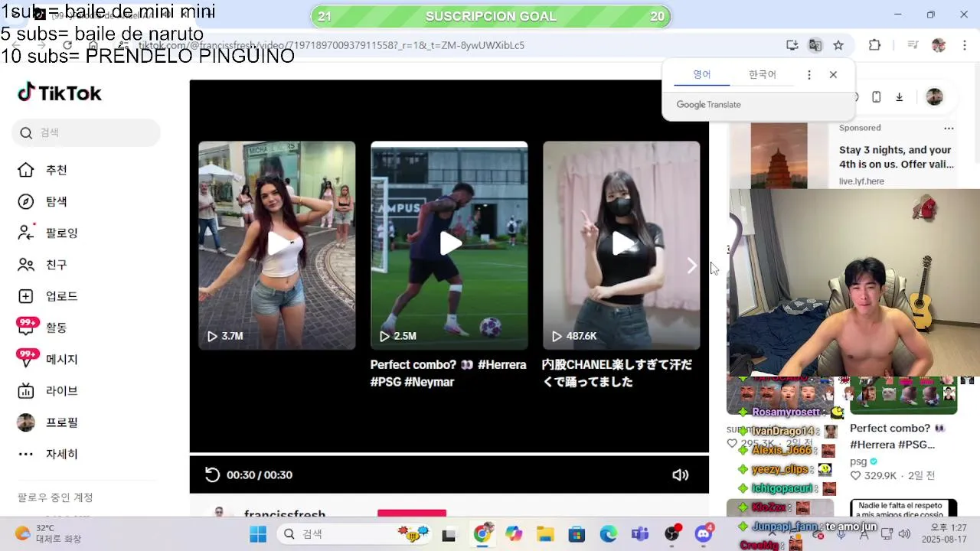
Task: Open File Explorer from the taskbar
Action: [x=545, y=534]
